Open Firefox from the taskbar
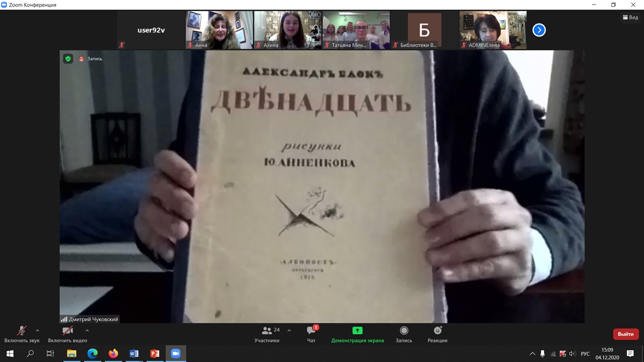 pos(113,353)
